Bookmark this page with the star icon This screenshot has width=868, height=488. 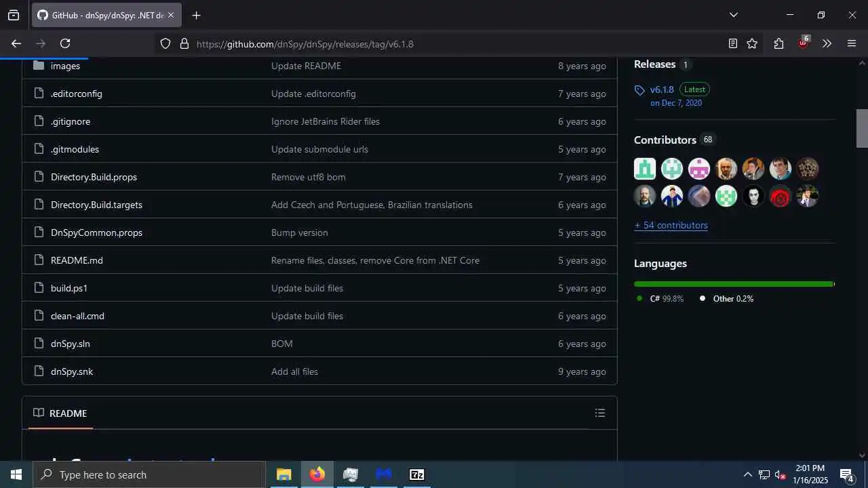point(752,43)
